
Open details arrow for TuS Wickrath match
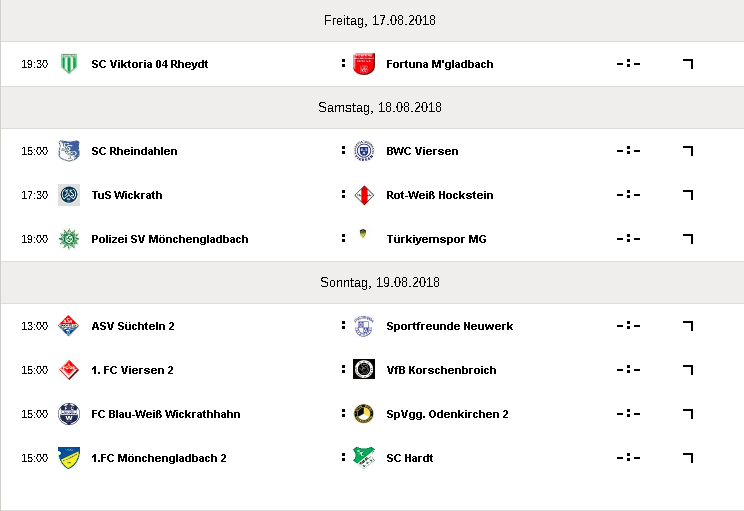coord(688,195)
